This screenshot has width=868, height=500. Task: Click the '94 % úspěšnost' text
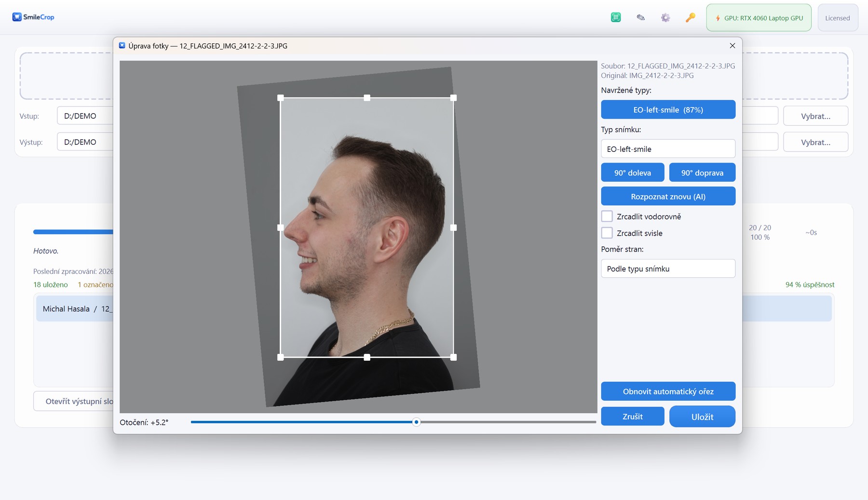(810, 284)
